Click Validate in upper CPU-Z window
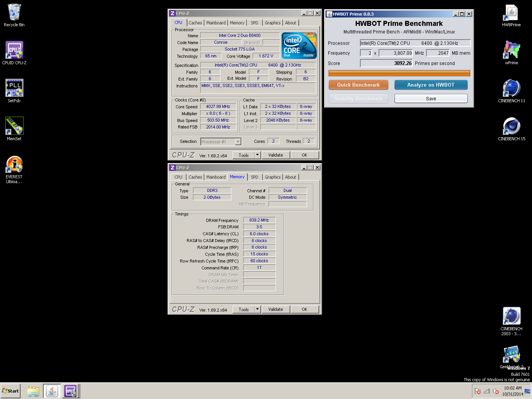Screen dimensions: 532x399 tap(275, 155)
